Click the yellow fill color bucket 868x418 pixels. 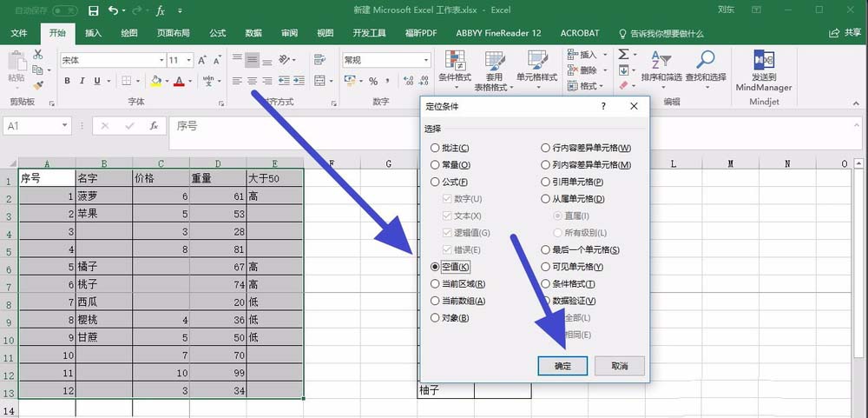point(156,81)
